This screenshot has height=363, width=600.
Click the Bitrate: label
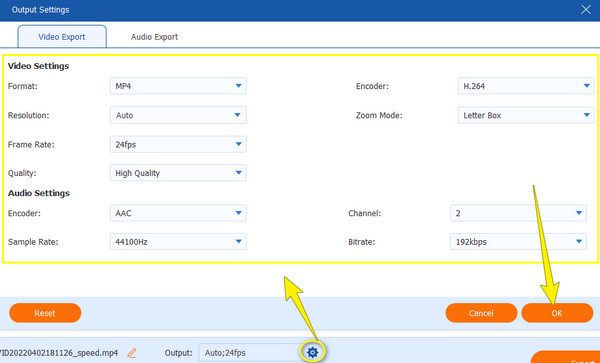click(x=361, y=242)
